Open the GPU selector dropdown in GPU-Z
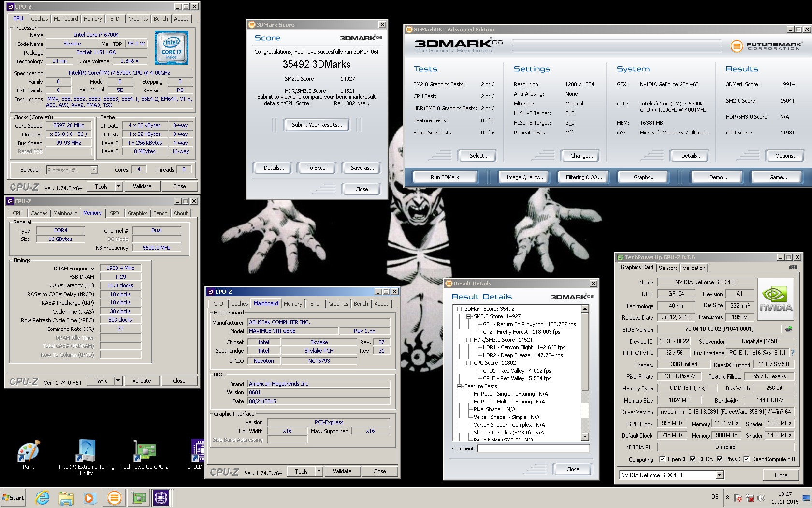The image size is (812, 508). coord(720,475)
